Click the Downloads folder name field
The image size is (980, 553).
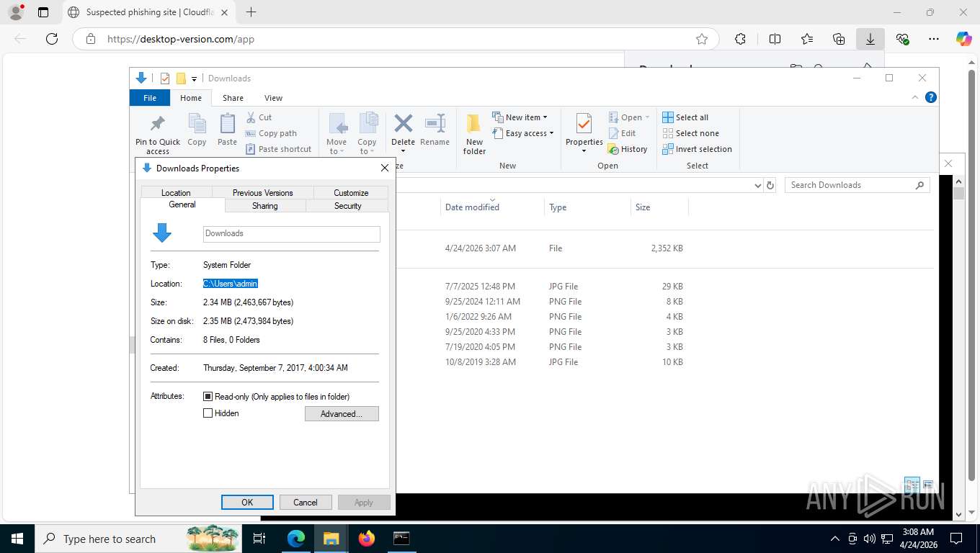291,233
